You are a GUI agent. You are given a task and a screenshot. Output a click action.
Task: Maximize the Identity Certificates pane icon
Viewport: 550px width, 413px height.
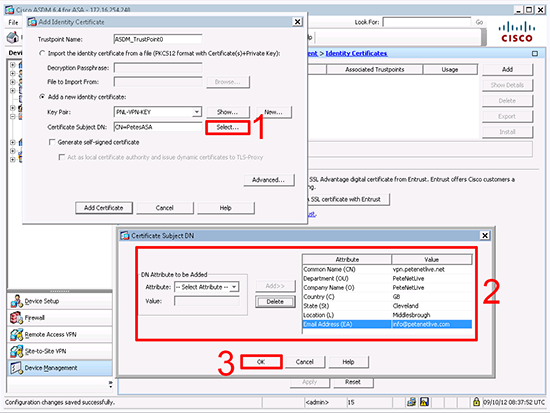[535, 54]
